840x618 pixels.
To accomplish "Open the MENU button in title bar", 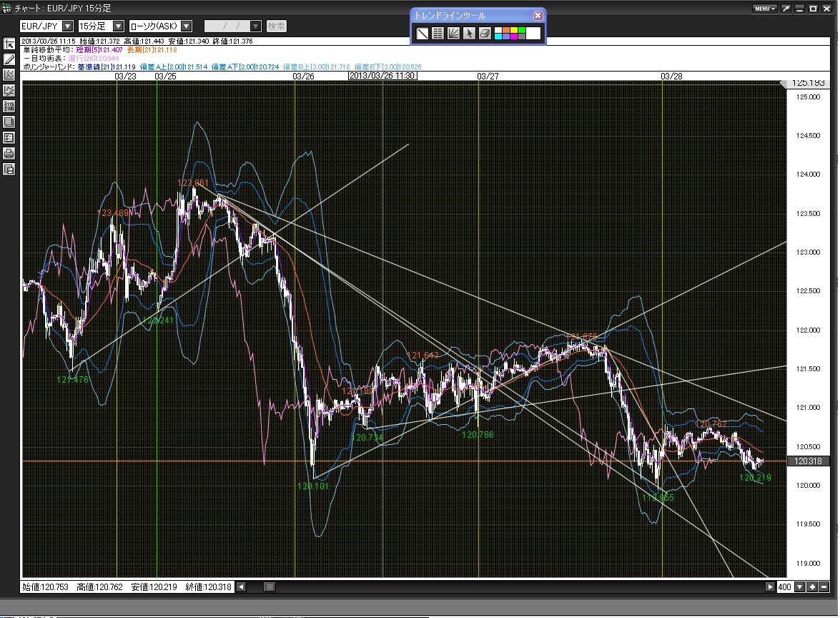I will [764, 9].
